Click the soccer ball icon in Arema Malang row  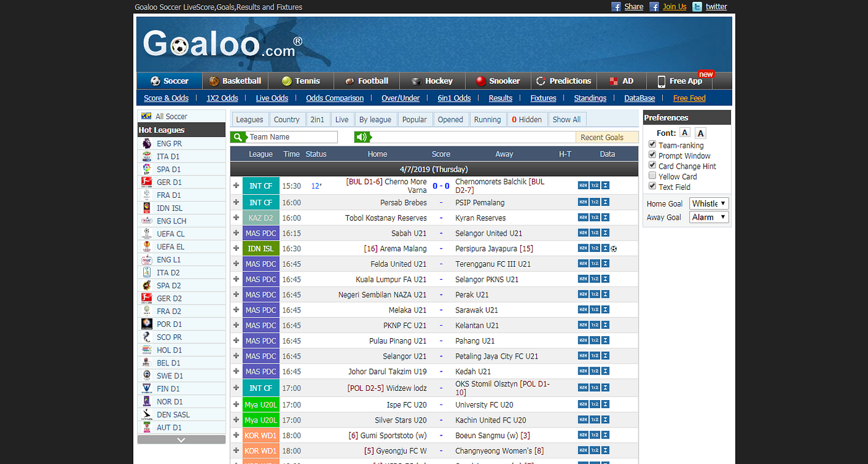(x=614, y=249)
